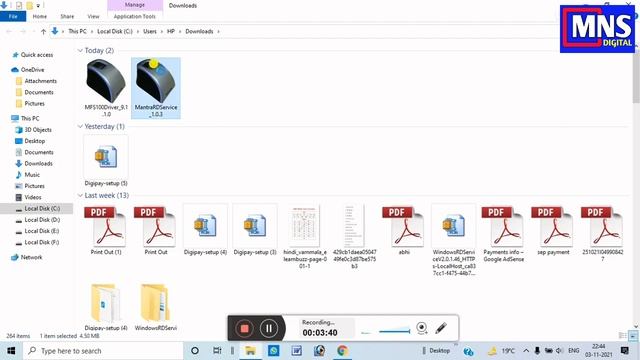
Task: Show hidden system tray icons
Action: coord(526,351)
